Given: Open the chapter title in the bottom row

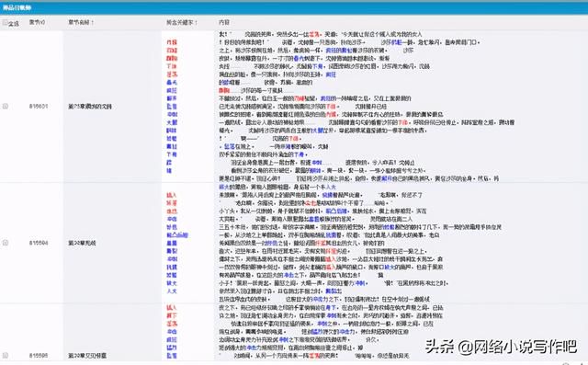Looking at the screenshot, I should point(87,355).
